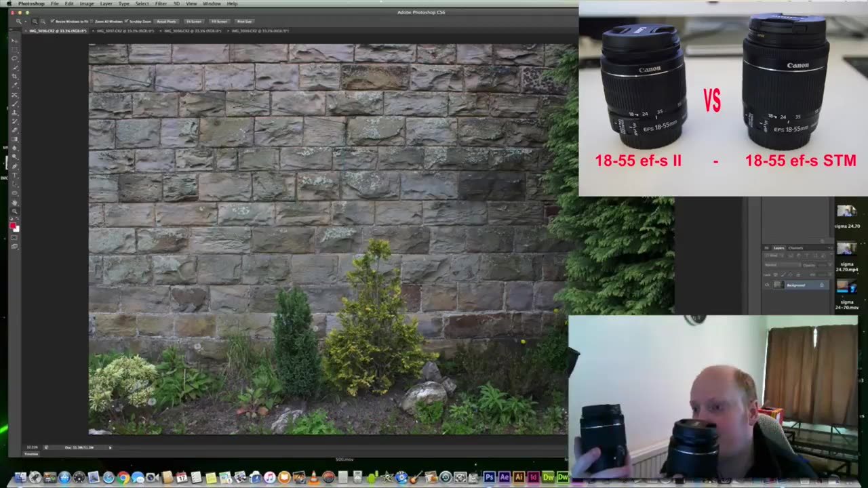The height and width of the screenshot is (488, 868).
Task: Toggle Scrubby Zoom checkbox
Action: click(126, 22)
